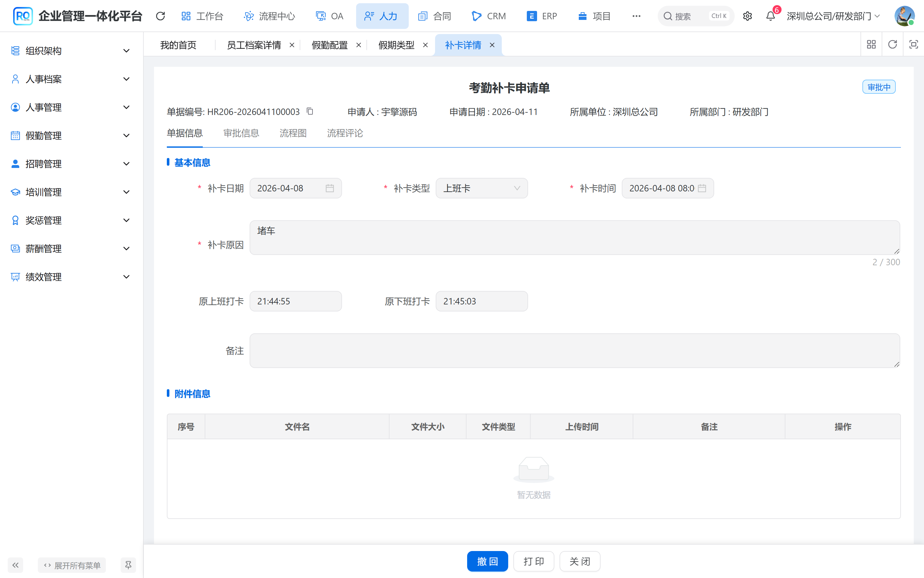This screenshot has width=924, height=578.
Task: Close the 假勤配置 tab
Action: (358, 45)
